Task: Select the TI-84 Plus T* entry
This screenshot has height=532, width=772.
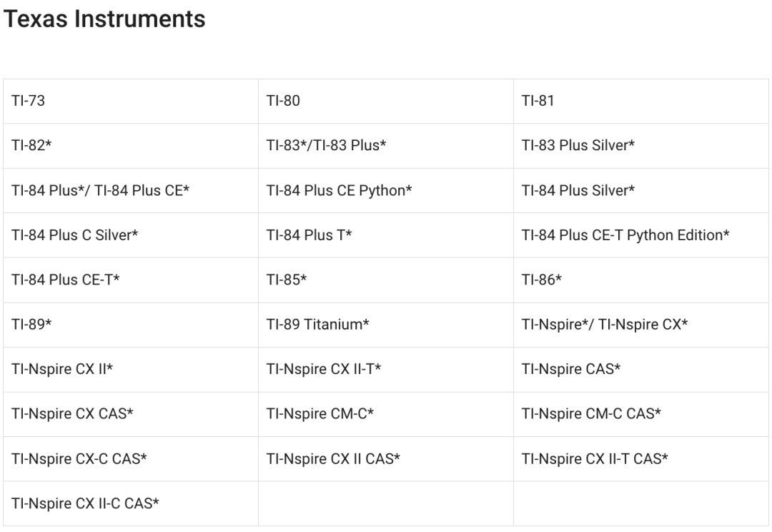Action: (x=309, y=235)
